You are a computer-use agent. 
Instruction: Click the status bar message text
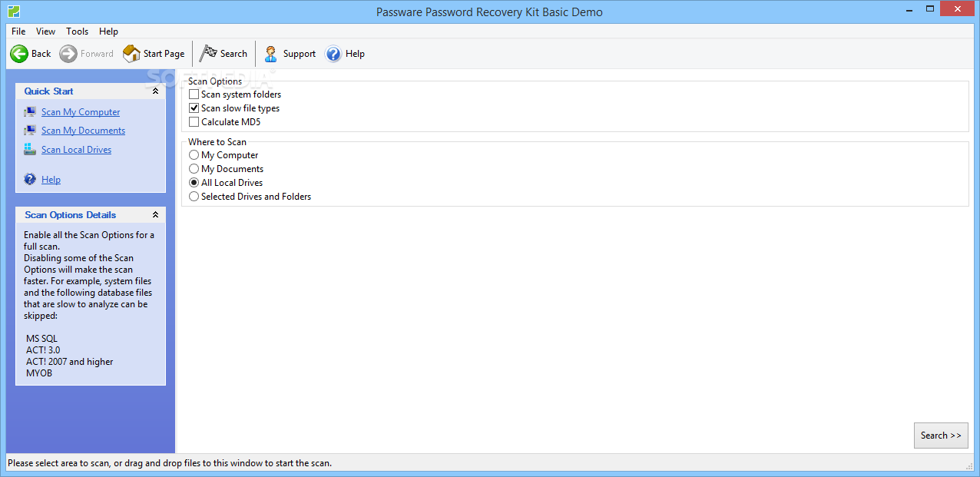170,463
